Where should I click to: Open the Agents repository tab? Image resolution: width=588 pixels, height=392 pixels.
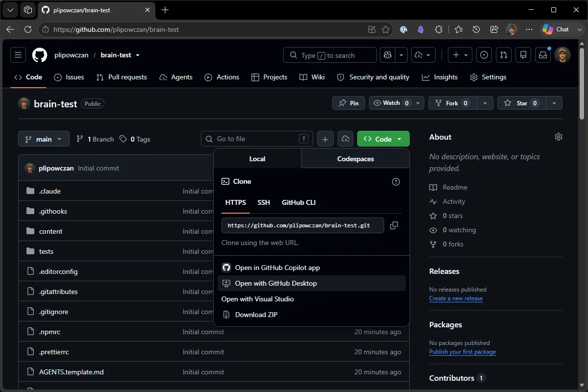(175, 77)
